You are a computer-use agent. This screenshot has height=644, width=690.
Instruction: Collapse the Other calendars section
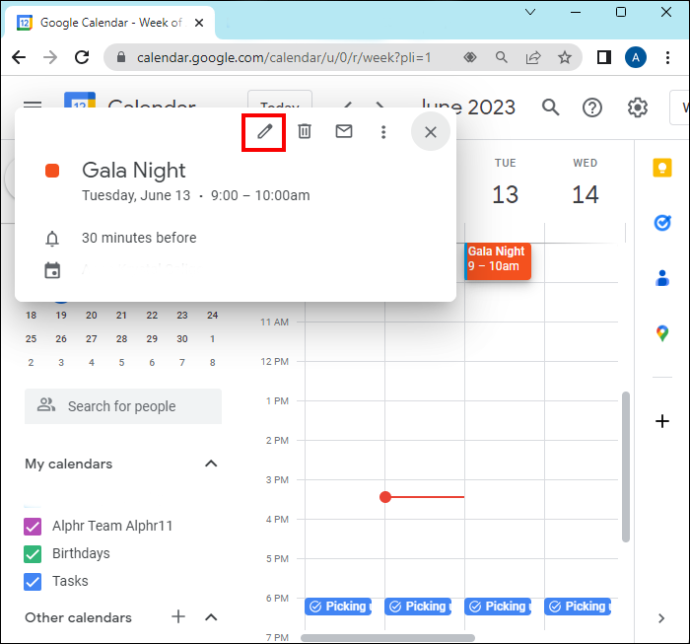tap(211, 617)
